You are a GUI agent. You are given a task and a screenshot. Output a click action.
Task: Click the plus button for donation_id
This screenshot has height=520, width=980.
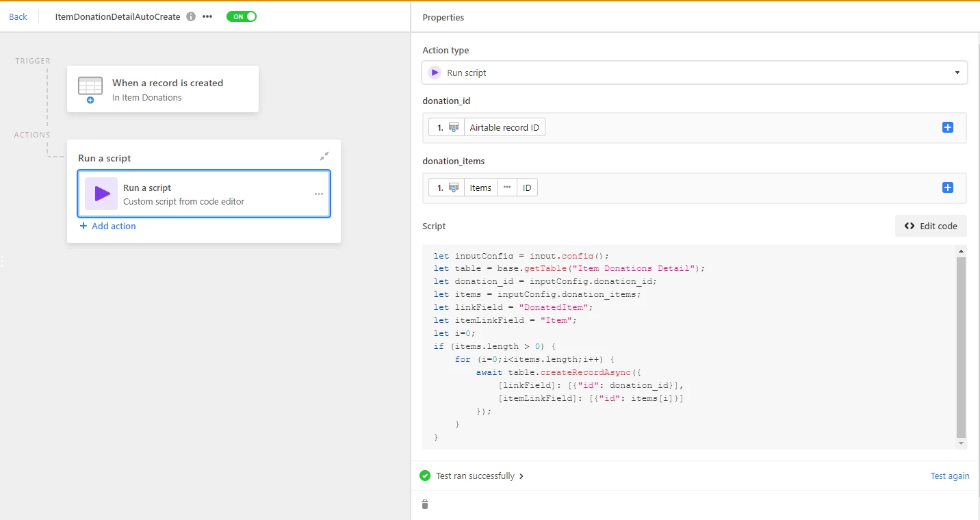pyautogui.click(x=948, y=127)
